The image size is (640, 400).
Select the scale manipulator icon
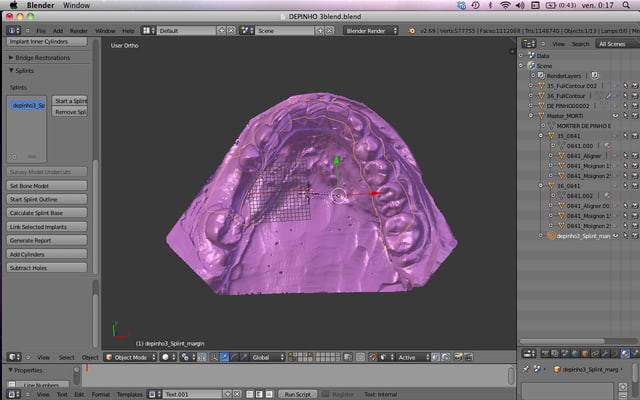pyautogui.click(x=244, y=357)
